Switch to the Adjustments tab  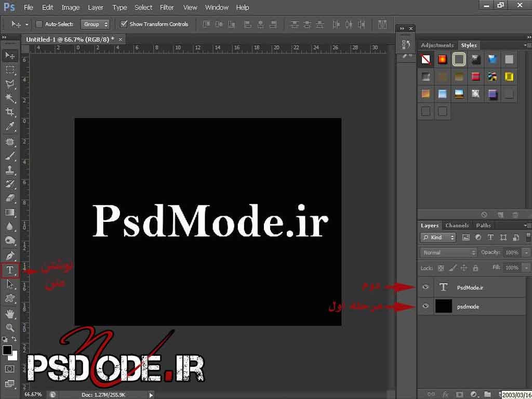pyautogui.click(x=437, y=45)
